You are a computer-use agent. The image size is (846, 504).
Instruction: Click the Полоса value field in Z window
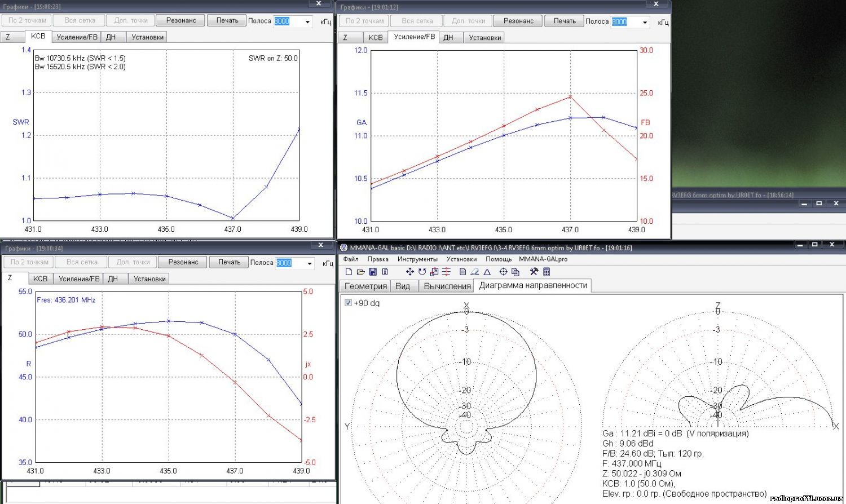coord(290,263)
